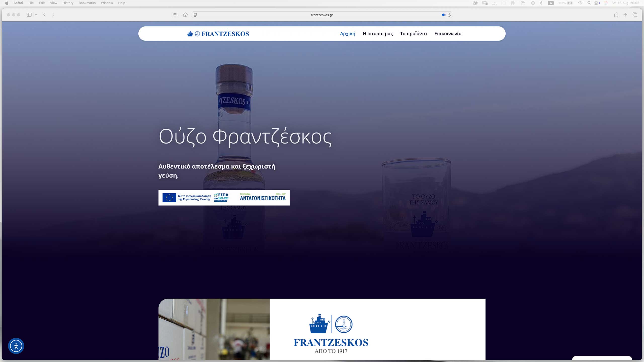The height and width of the screenshot is (362, 644).
Task: Open Spotlight search icon
Action: tap(589, 3)
